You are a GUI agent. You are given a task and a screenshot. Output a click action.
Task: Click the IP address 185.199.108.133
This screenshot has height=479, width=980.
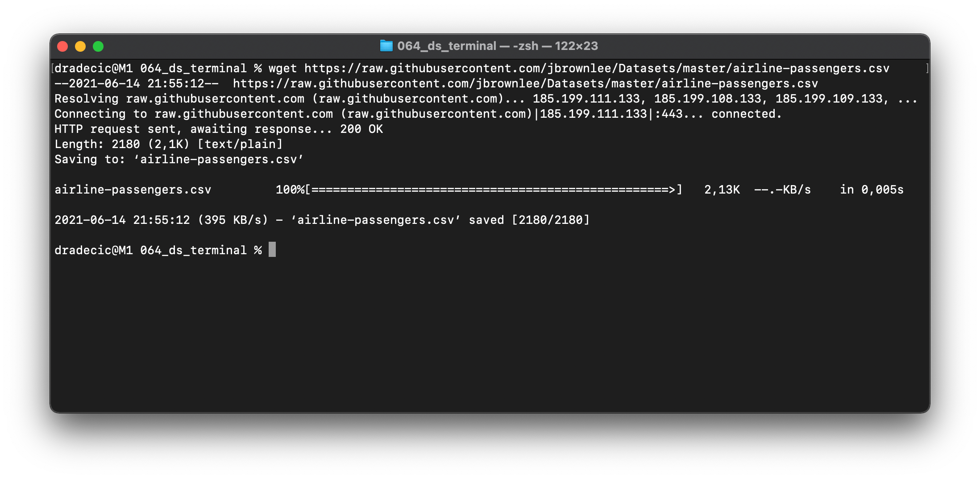pyautogui.click(x=707, y=99)
